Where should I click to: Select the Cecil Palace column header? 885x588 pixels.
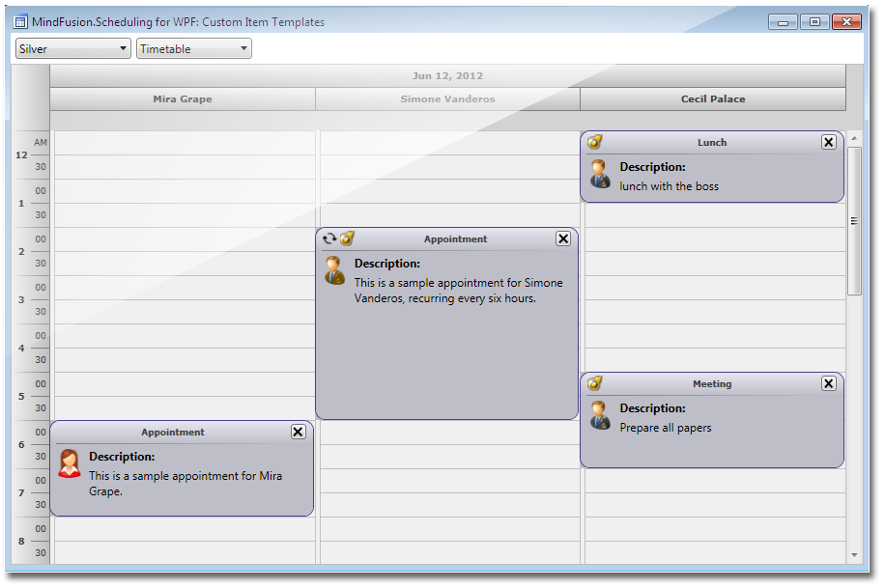tap(713, 99)
